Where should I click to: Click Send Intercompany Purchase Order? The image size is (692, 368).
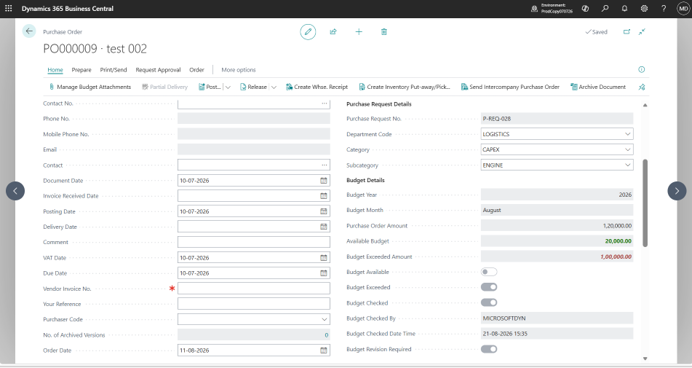[510, 87]
